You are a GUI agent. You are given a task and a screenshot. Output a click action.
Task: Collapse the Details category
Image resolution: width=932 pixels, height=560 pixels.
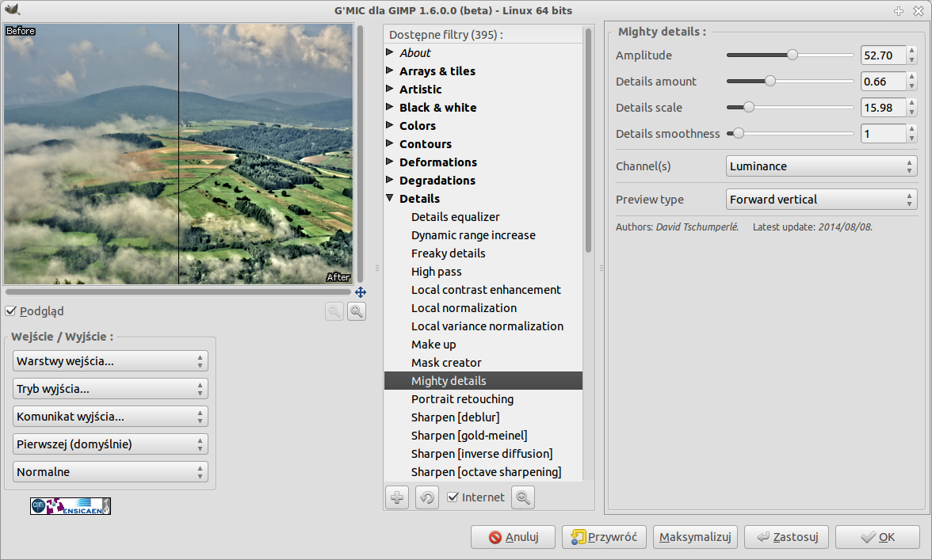pos(390,198)
